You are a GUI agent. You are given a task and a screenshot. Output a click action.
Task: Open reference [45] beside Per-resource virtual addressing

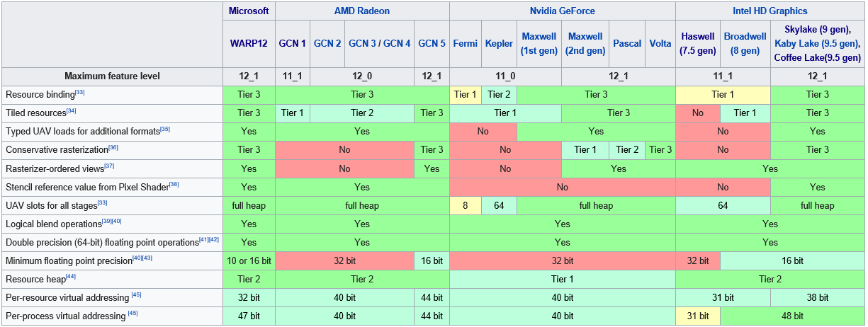pyautogui.click(x=136, y=295)
